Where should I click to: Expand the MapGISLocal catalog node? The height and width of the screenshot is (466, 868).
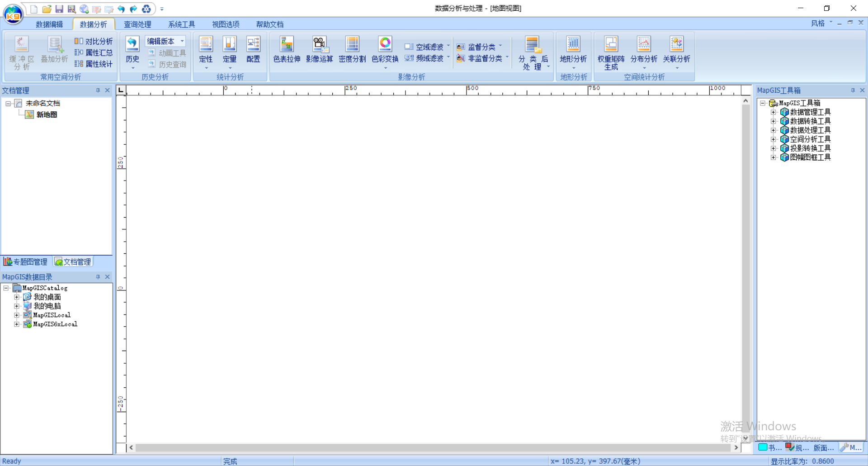17,315
